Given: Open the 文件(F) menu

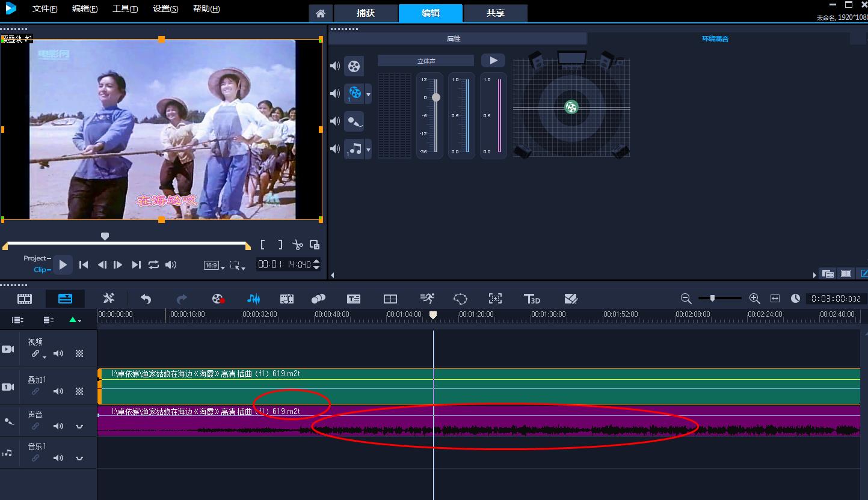Looking at the screenshot, I should [45, 9].
